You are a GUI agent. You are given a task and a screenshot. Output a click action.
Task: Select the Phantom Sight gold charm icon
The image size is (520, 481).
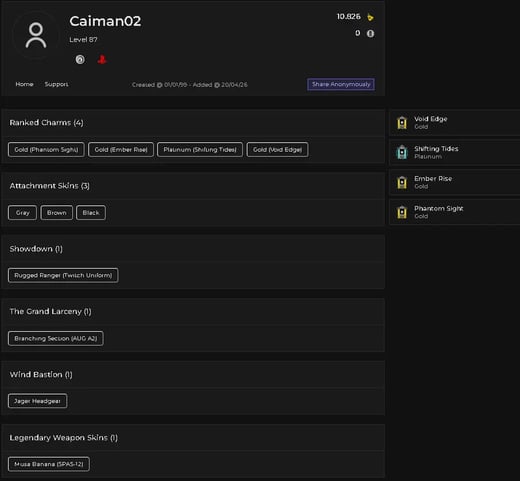pyautogui.click(x=402, y=212)
